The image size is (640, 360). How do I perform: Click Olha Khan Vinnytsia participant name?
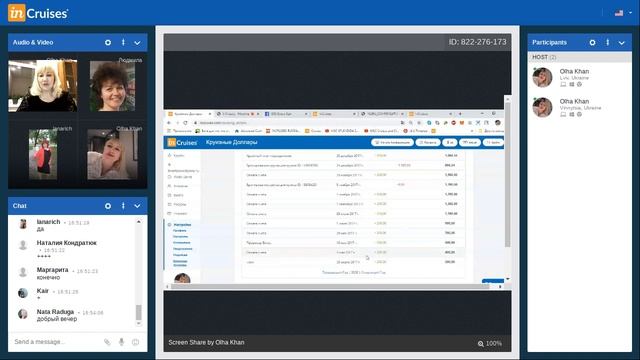tap(574, 101)
